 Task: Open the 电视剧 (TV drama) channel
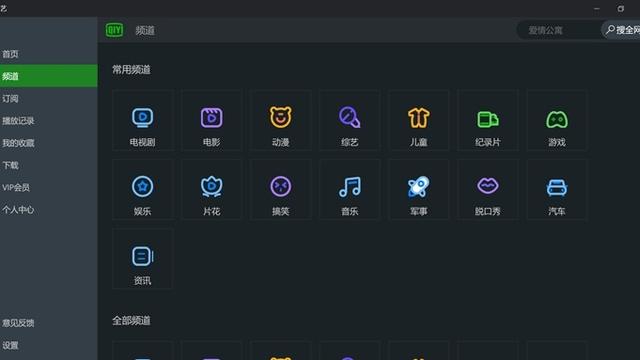pyautogui.click(x=142, y=120)
